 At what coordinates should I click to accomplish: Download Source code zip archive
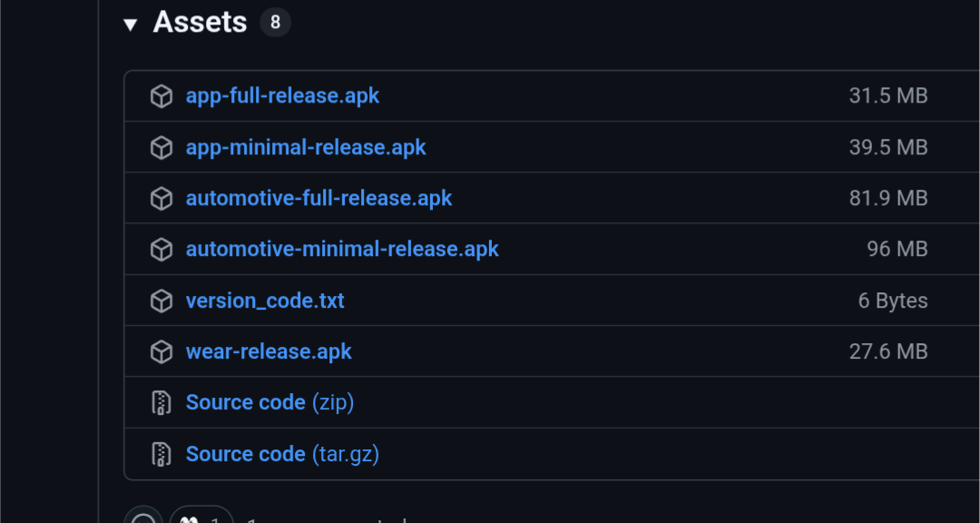[269, 402]
